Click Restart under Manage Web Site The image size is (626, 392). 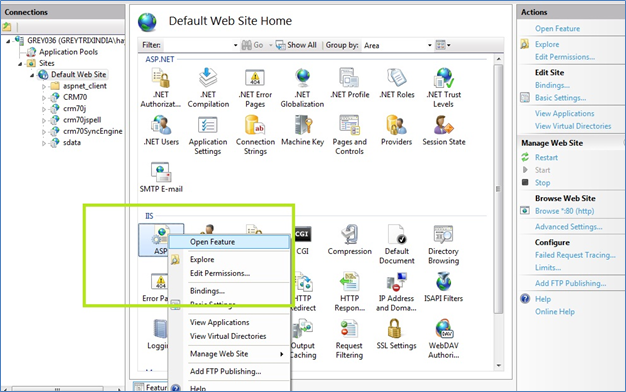pos(546,158)
